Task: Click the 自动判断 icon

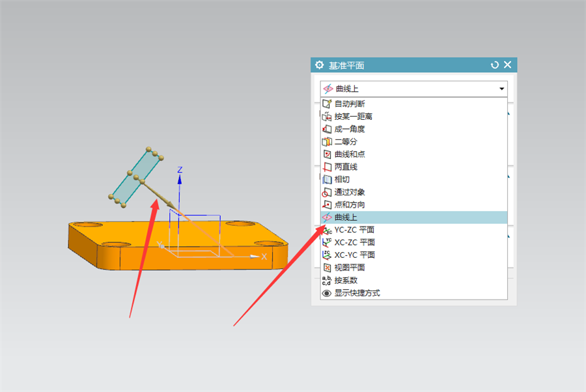Action: click(x=327, y=104)
